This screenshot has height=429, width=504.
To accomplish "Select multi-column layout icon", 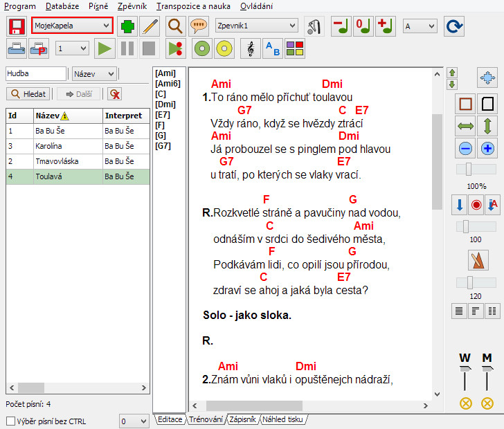I will click(x=492, y=311).
